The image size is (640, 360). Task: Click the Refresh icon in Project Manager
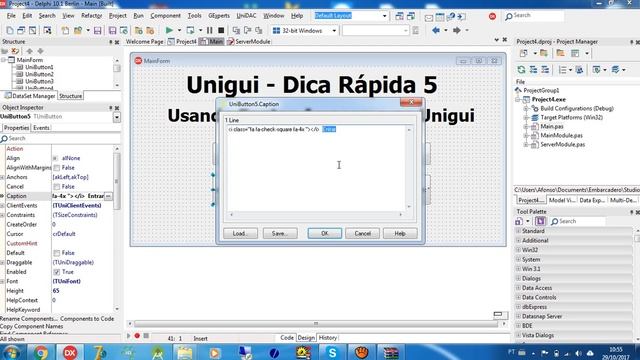[521, 70]
